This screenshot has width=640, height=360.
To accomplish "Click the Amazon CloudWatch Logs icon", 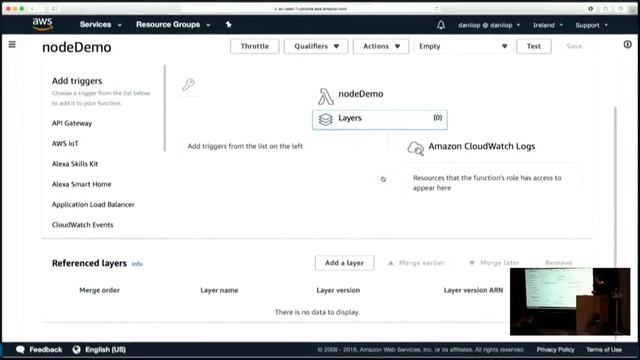I will [416, 148].
